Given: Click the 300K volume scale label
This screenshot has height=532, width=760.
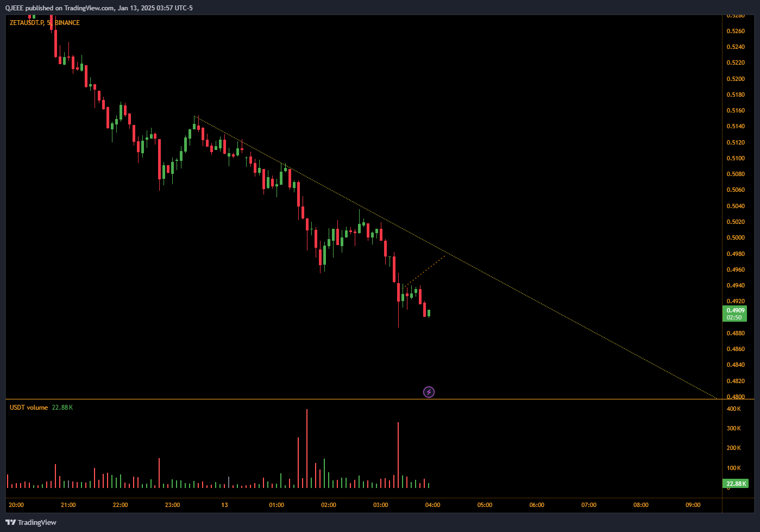Looking at the screenshot, I should (x=734, y=428).
